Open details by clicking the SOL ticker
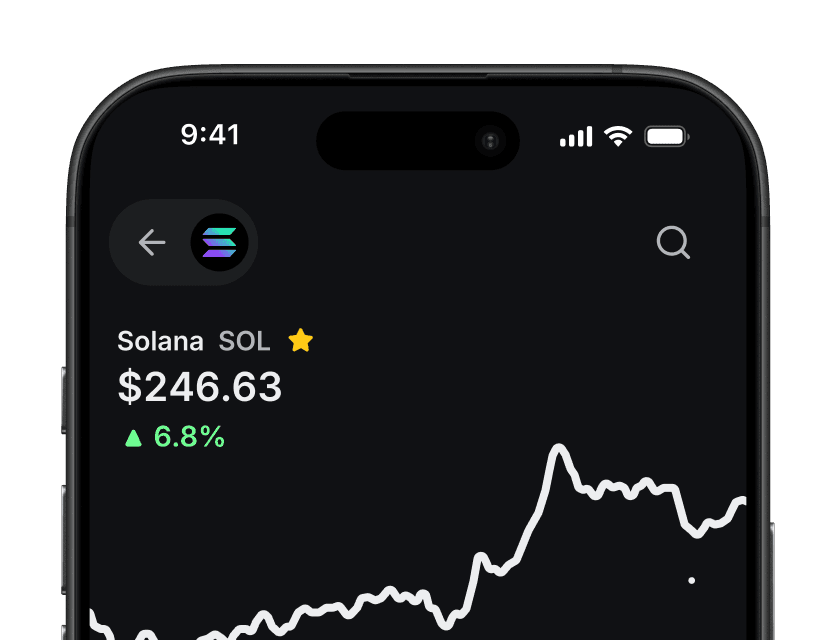 pyautogui.click(x=244, y=341)
